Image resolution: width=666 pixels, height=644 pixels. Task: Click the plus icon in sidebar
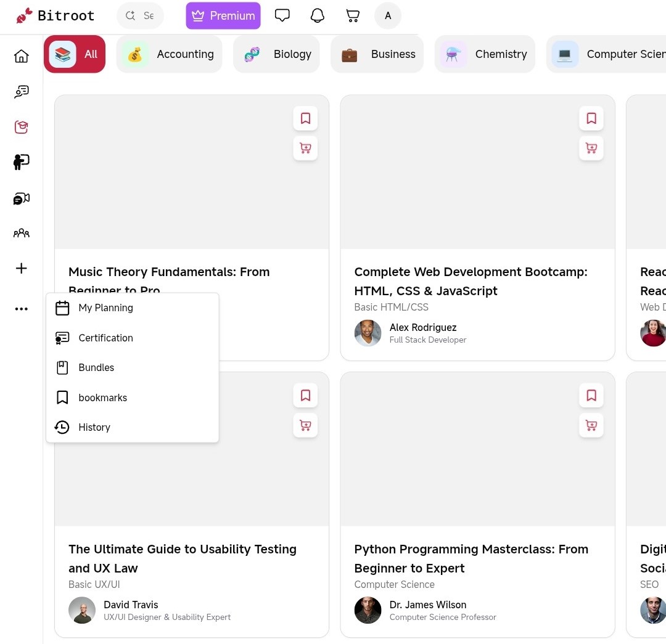tap(22, 268)
